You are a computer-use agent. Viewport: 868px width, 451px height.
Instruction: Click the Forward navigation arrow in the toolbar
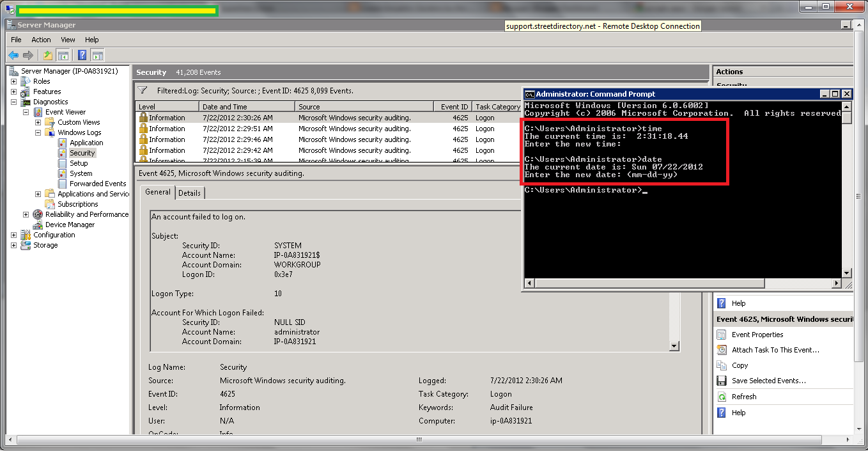point(28,55)
